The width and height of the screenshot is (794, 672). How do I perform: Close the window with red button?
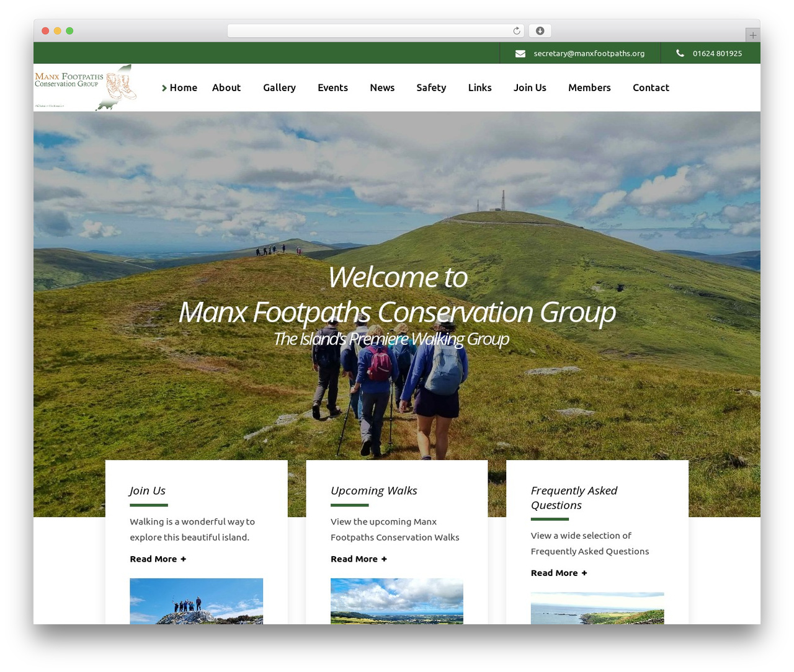(x=45, y=31)
